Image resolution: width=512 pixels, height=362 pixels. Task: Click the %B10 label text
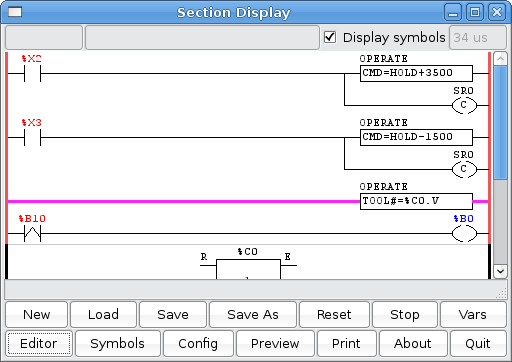point(32,219)
